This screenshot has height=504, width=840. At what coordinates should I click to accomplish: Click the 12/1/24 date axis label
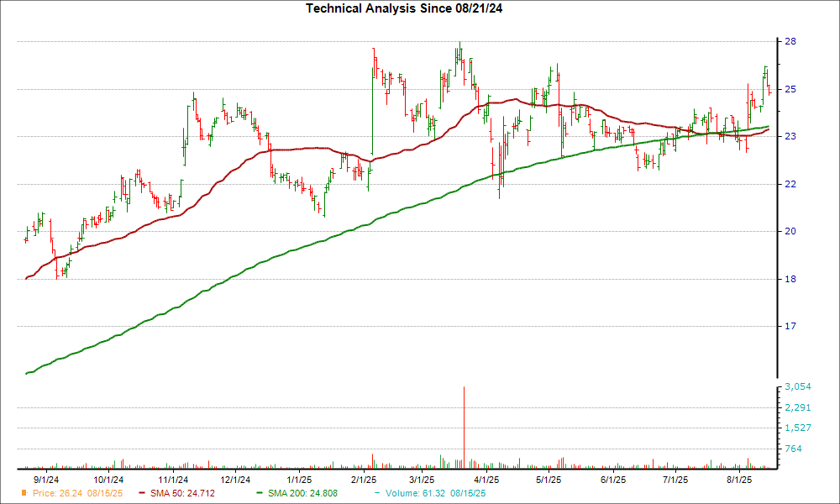tap(236, 480)
